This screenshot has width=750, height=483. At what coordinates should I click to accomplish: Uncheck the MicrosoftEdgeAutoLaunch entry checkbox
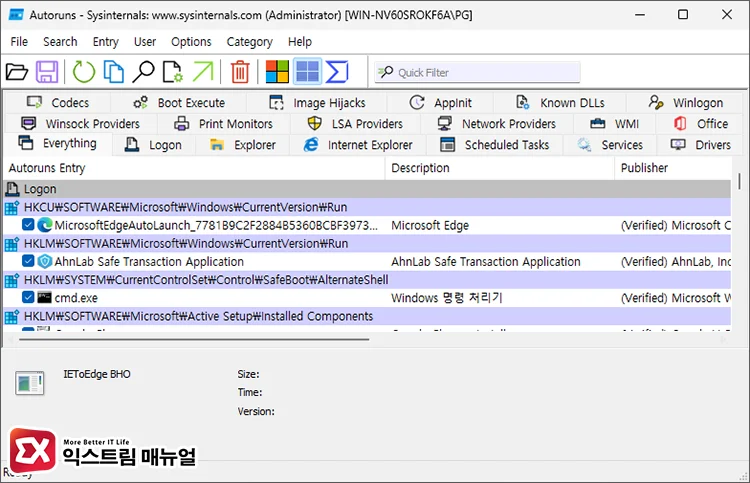[28, 226]
